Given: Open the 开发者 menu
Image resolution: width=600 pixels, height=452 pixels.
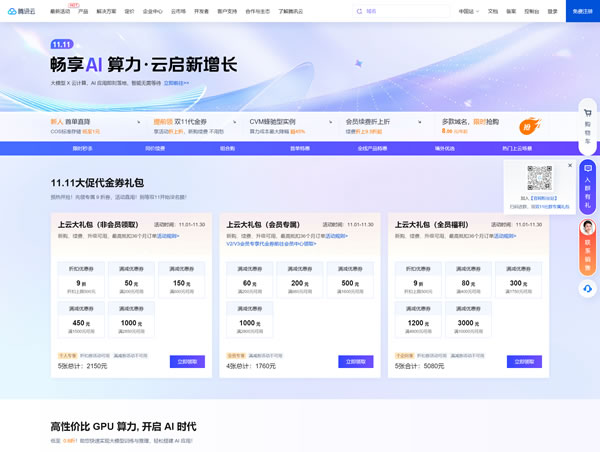Looking at the screenshot, I should [x=201, y=11].
